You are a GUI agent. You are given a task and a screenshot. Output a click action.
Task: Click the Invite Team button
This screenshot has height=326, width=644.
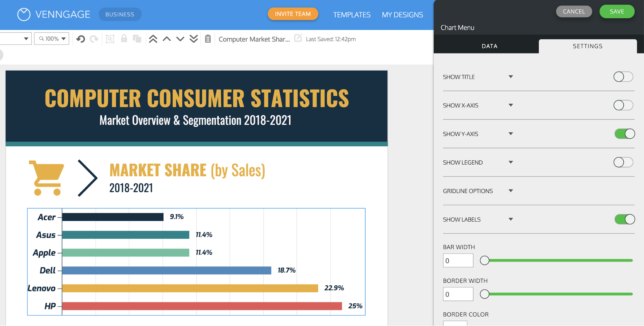pos(293,14)
